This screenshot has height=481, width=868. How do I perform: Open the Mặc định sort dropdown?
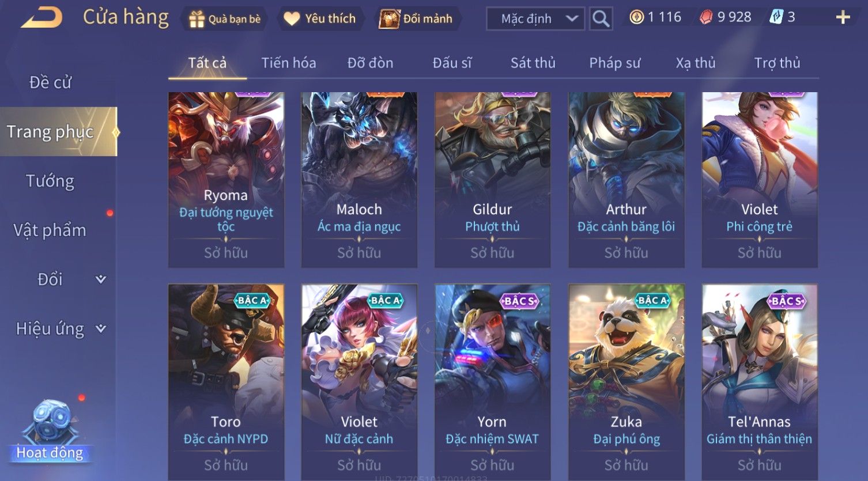[x=535, y=19]
